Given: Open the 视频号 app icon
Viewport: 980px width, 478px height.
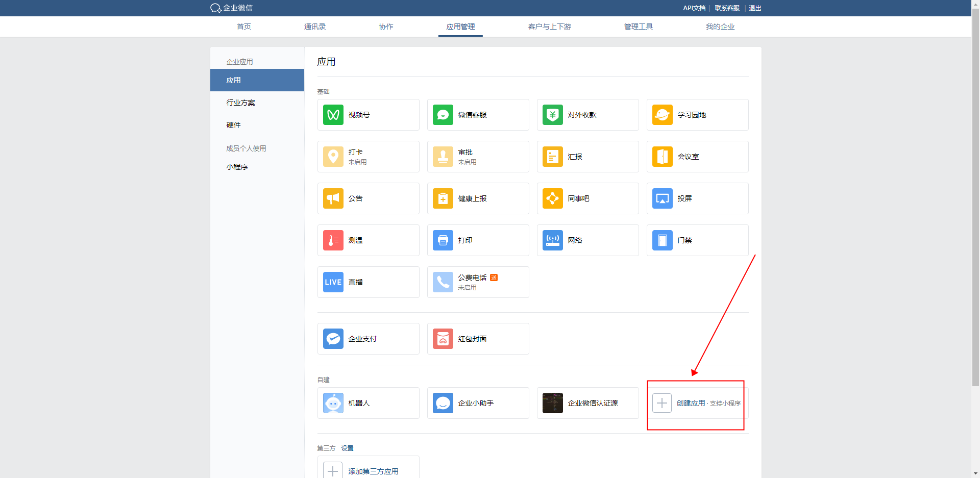Looking at the screenshot, I should (x=333, y=115).
